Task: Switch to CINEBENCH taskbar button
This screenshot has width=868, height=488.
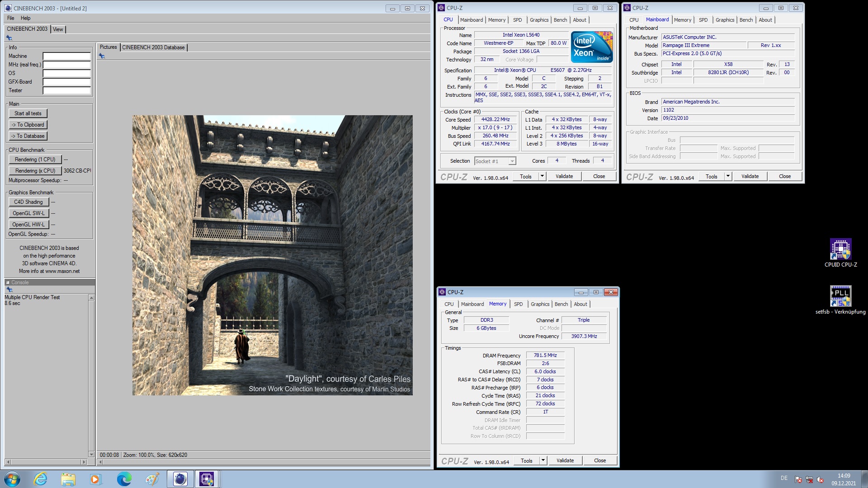Action: pyautogui.click(x=180, y=479)
